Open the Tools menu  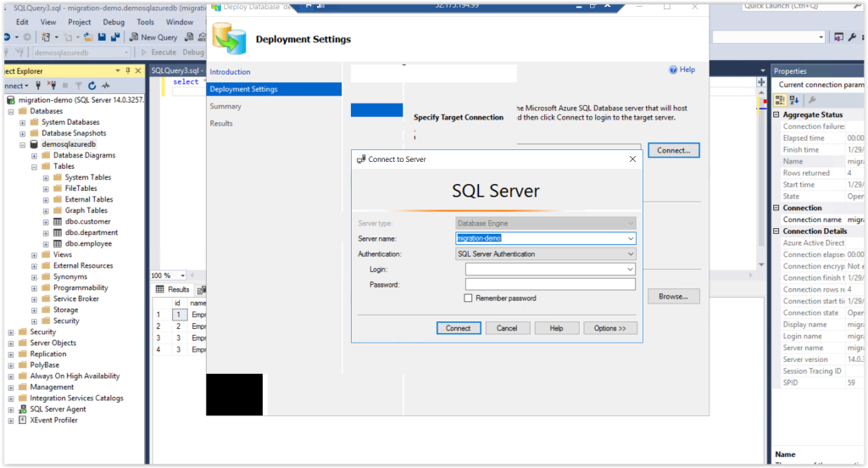[145, 22]
